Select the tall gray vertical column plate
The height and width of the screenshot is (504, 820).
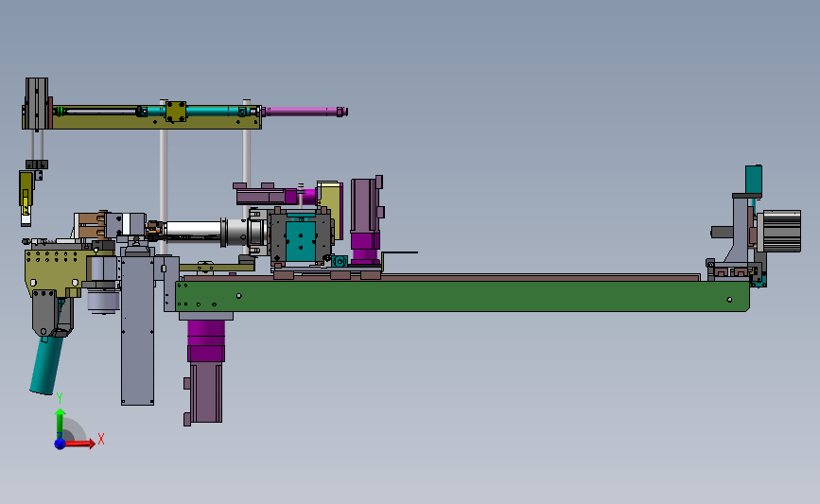[x=137, y=329]
